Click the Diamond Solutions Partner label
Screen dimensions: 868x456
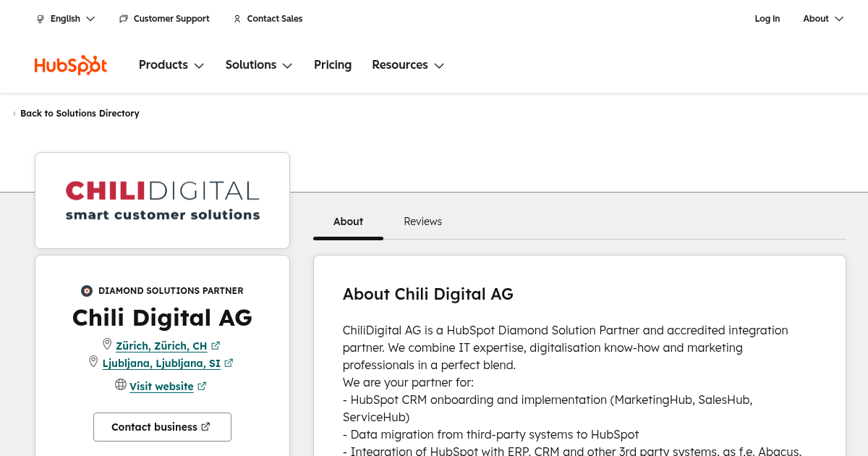171,291
